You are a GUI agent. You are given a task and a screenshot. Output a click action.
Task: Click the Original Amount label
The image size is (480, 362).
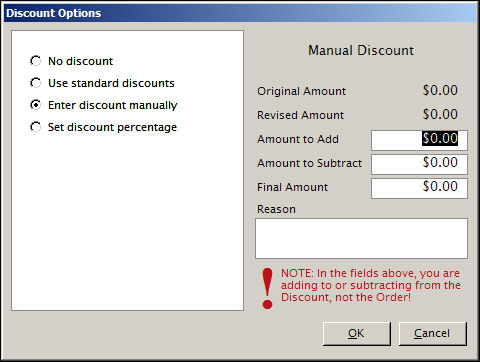301,91
